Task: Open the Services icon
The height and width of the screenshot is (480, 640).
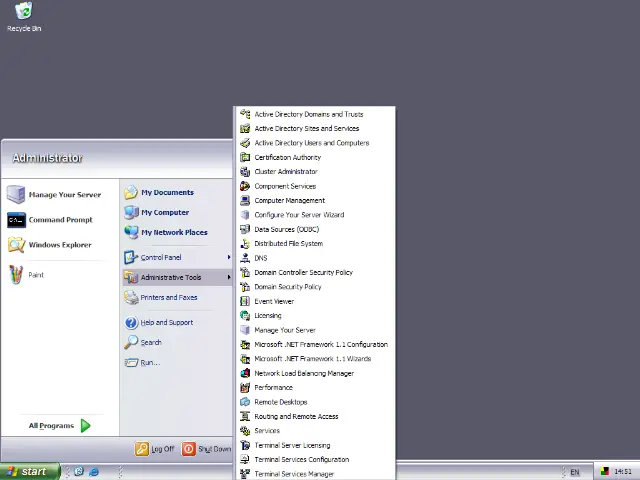Action: click(245, 431)
